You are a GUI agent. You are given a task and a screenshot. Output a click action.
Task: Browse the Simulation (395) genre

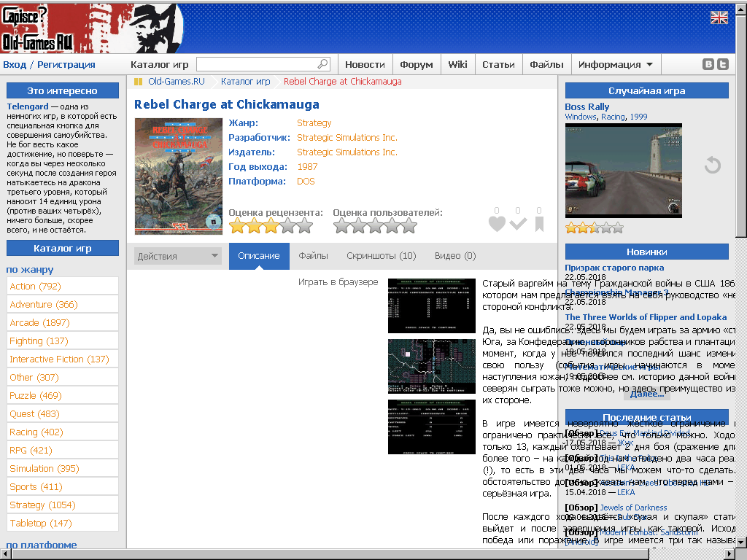click(63, 469)
